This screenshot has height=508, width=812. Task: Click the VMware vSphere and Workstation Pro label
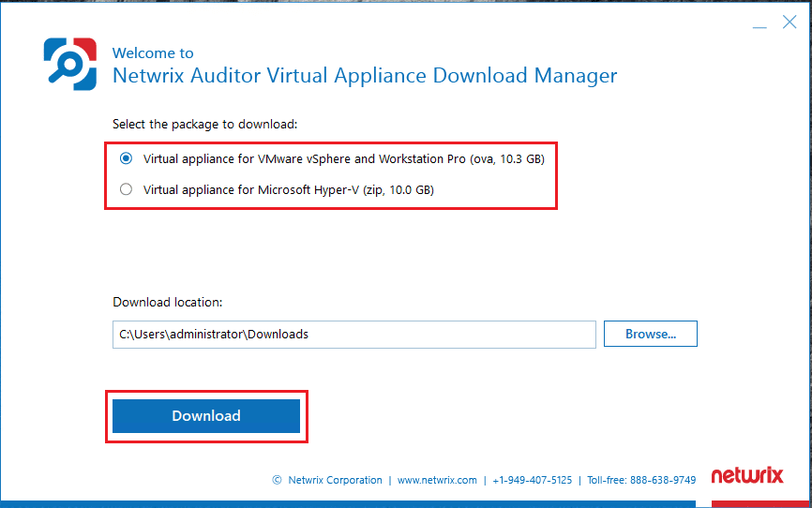pos(343,159)
